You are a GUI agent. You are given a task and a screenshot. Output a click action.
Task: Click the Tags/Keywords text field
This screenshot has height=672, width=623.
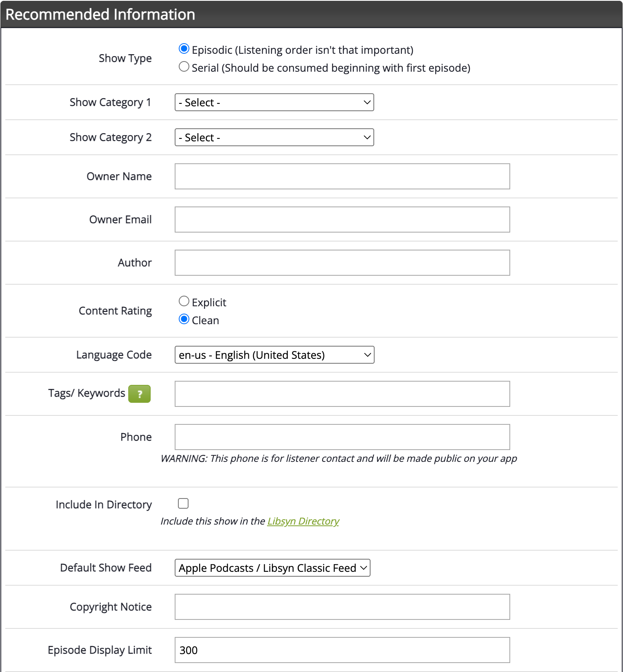[x=342, y=394]
